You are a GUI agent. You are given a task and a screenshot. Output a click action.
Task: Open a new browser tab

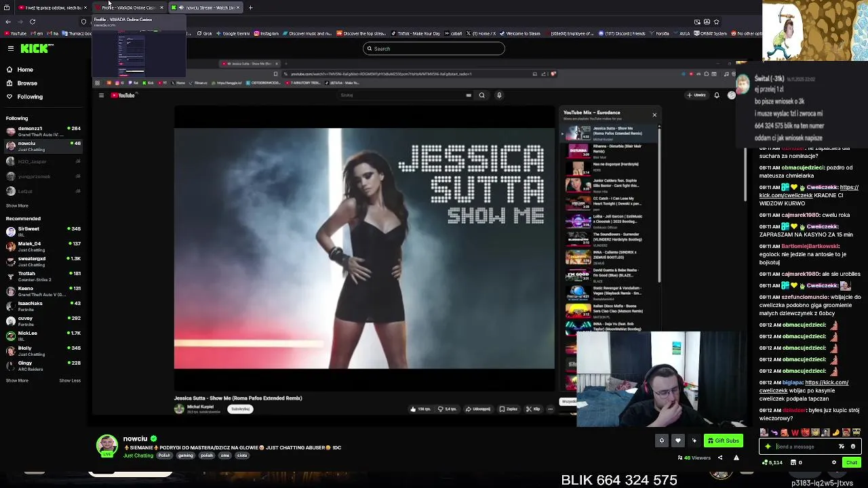pos(250,7)
